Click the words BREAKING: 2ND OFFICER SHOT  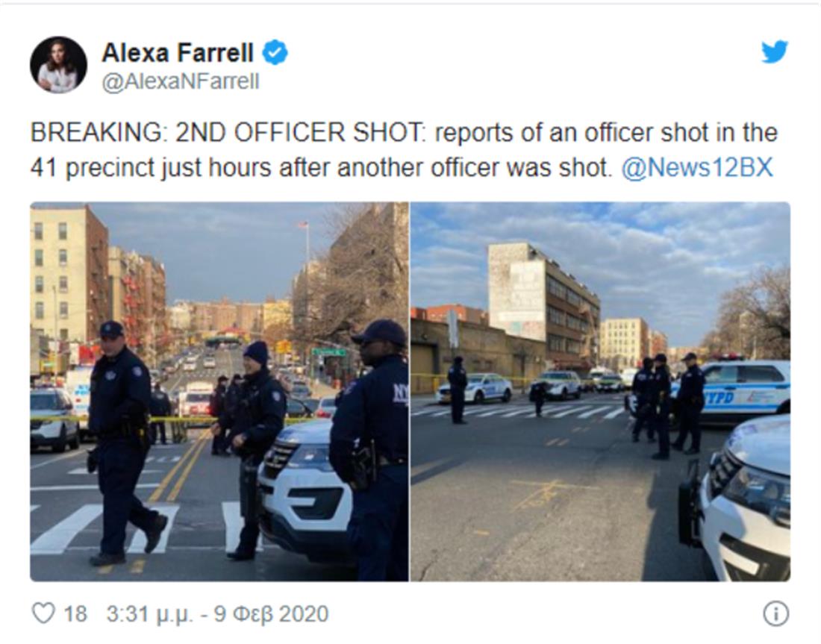coord(227,133)
